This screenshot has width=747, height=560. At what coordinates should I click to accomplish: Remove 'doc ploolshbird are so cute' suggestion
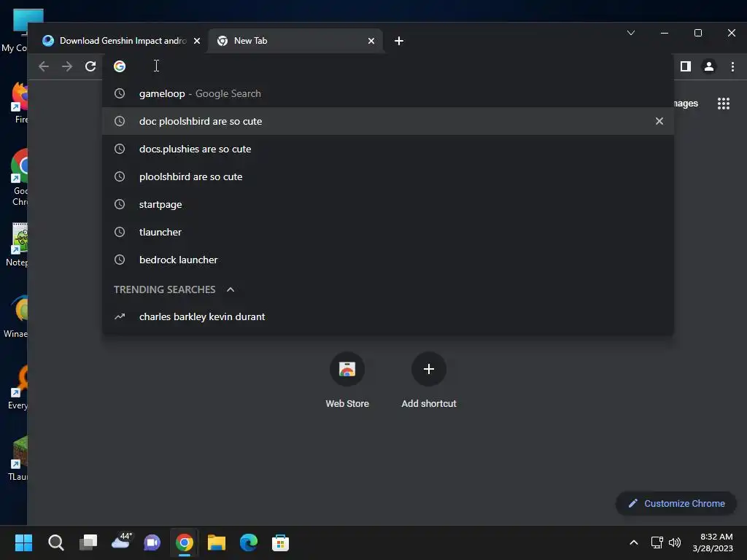point(659,121)
